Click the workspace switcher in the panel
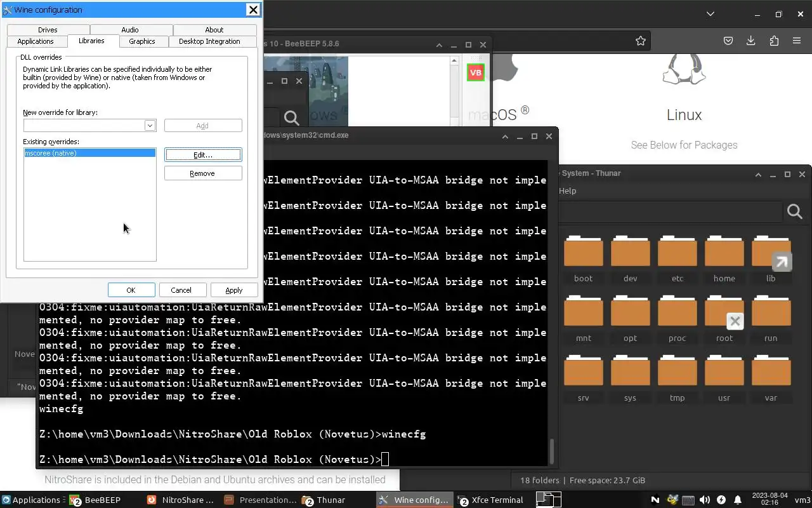 pos(549,500)
